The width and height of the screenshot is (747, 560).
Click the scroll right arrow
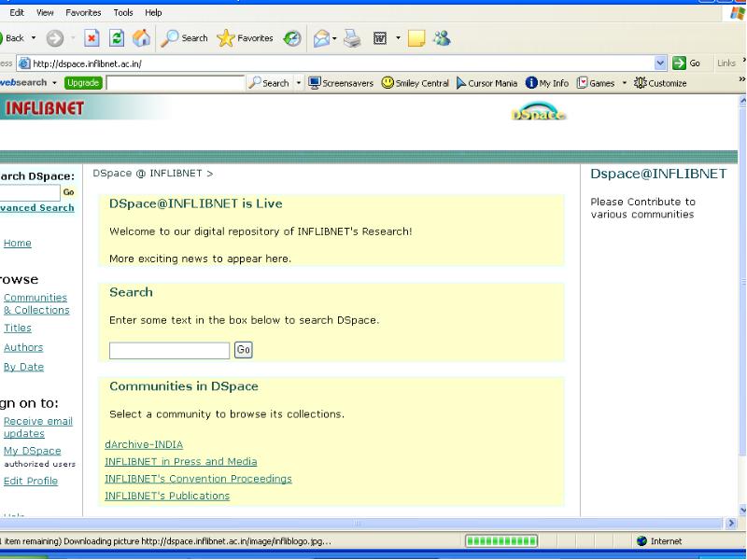731,523
